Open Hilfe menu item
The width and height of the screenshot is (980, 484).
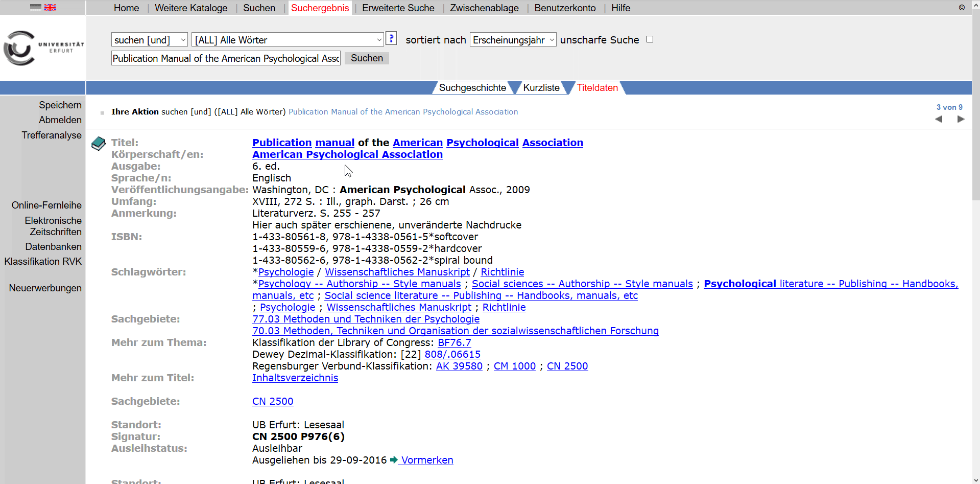620,8
